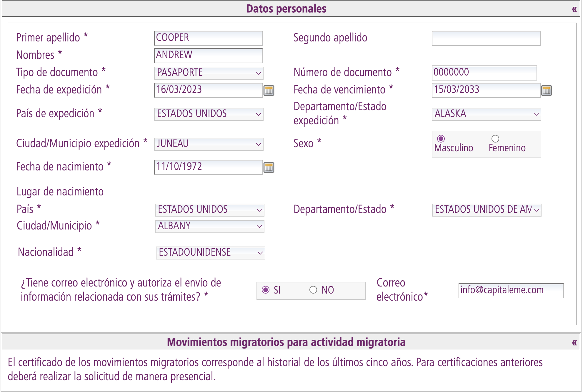Image resolution: width=583 pixels, height=392 pixels.
Task: Choose SI for email authorization
Action: [x=266, y=290]
